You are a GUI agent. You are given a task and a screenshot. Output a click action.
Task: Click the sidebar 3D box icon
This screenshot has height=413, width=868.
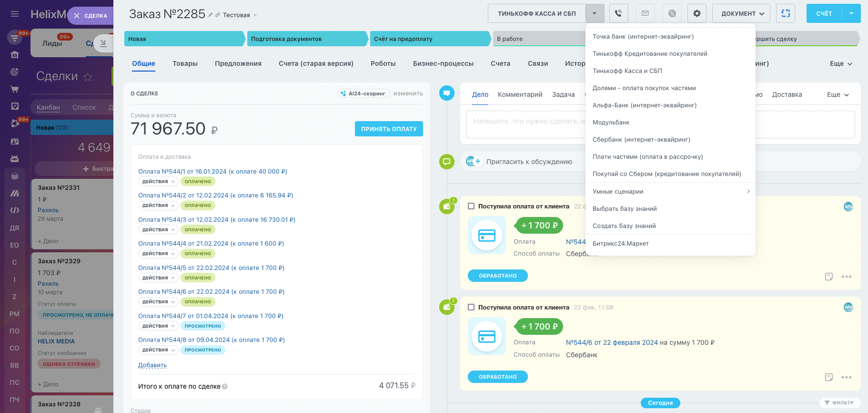(x=15, y=176)
